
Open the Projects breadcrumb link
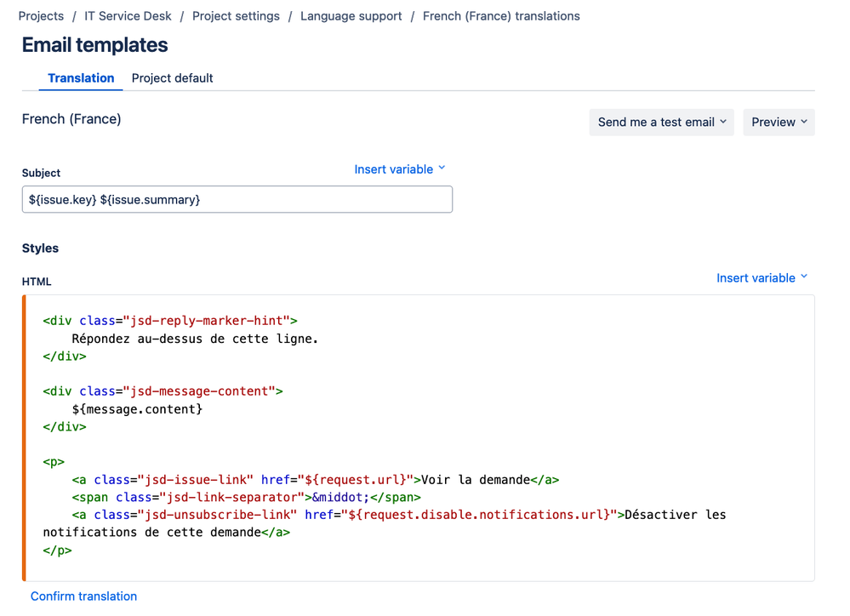(x=41, y=16)
